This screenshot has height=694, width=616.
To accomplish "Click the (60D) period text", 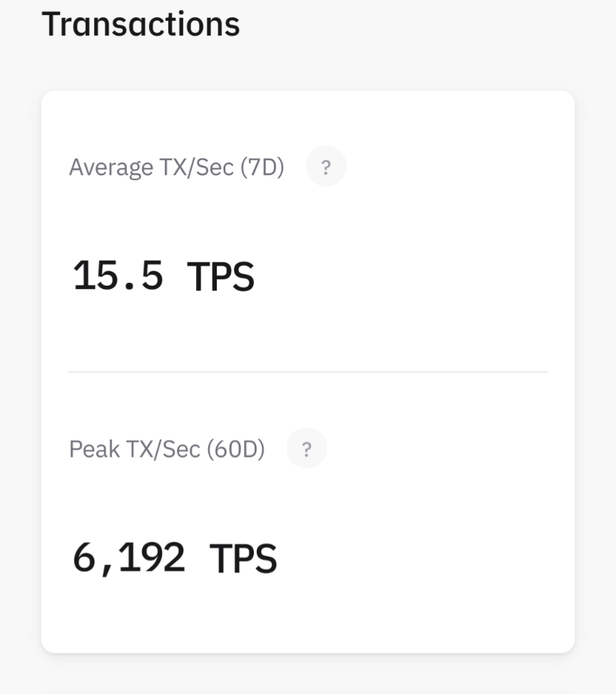I will click(x=235, y=450).
